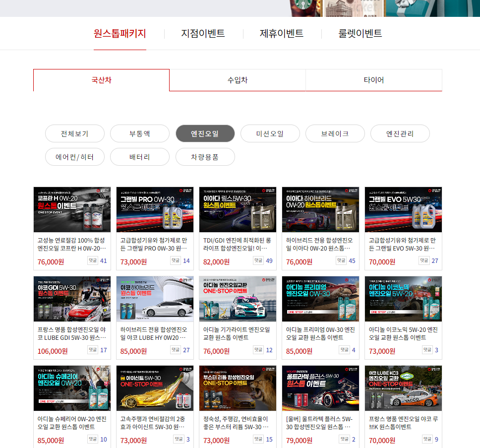Filter by 전체보기 category
This screenshot has width=480, height=448.
[75, 133]
